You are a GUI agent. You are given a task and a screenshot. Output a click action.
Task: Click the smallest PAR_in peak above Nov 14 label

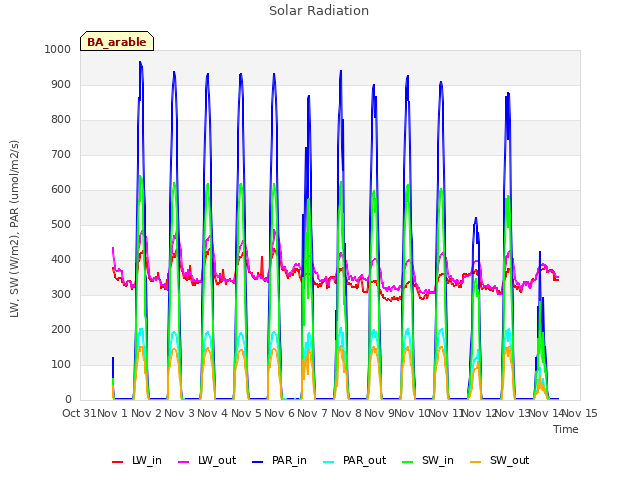pos(540,253)
